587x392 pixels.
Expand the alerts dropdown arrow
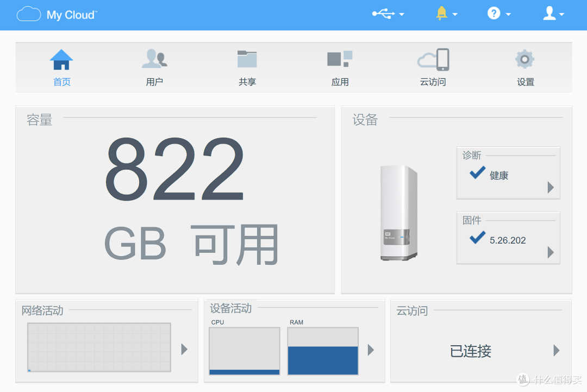pos(455,15)
